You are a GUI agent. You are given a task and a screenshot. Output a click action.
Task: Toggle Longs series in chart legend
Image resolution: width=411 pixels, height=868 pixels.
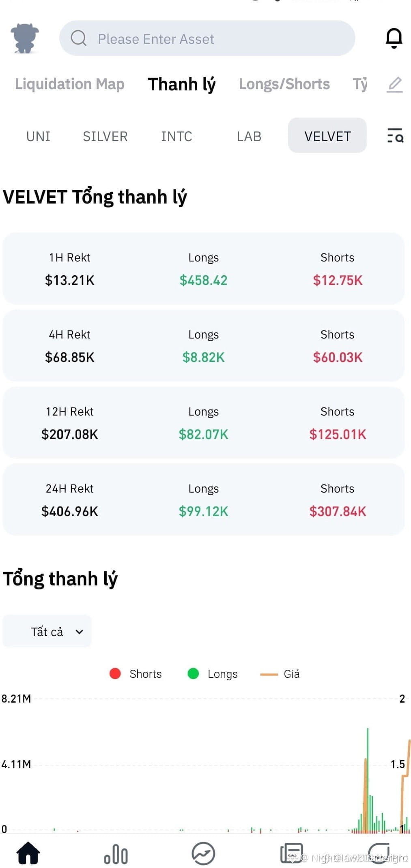pos(213,674)
